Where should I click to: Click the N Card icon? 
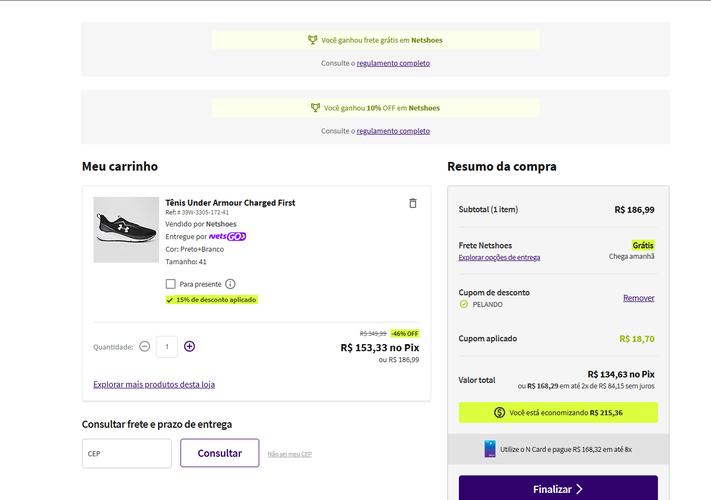[x=490, y=450]
